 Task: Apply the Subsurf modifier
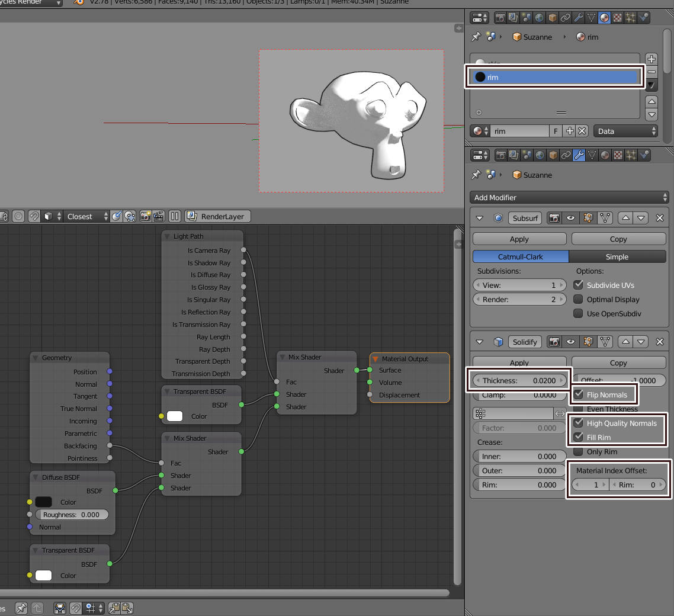coord(519,239)
